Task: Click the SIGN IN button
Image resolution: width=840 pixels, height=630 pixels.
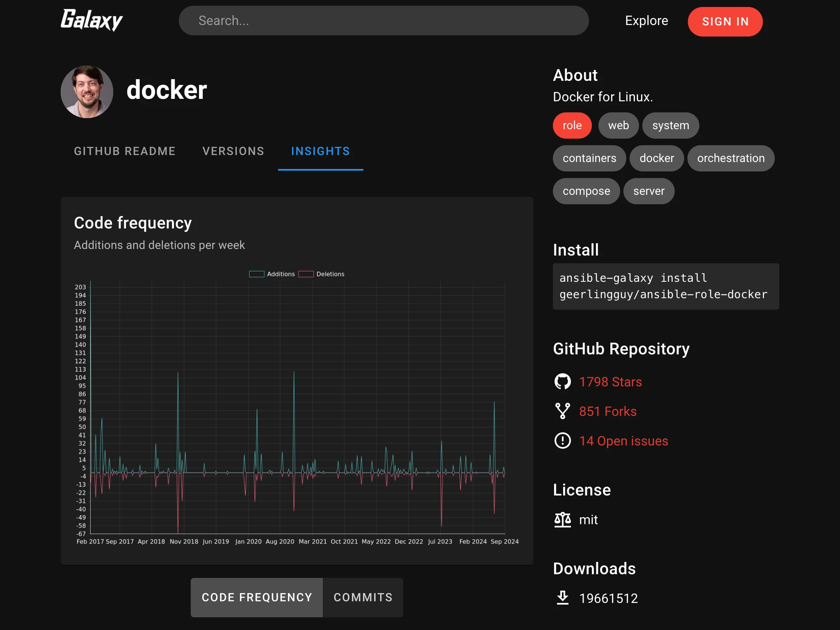Action: click(x=725, y=21)
